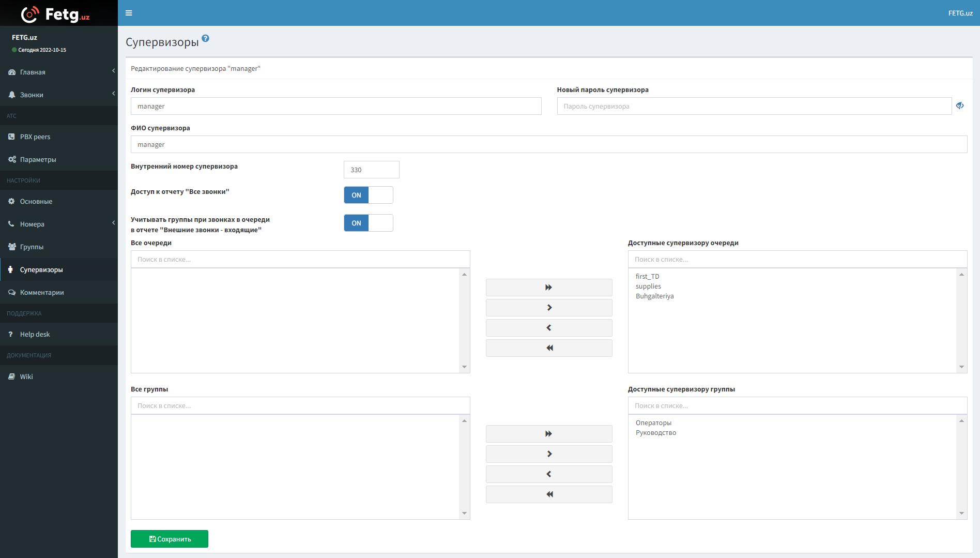The height and width of the screenshot is (558, 980).
Task: Click the Супервизоры person icon
Action: click(x=10, y=269)
